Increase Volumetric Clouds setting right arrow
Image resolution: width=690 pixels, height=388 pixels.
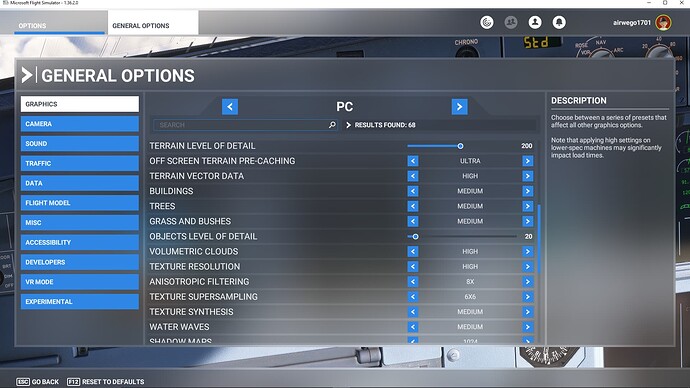[x=528, y=252]
